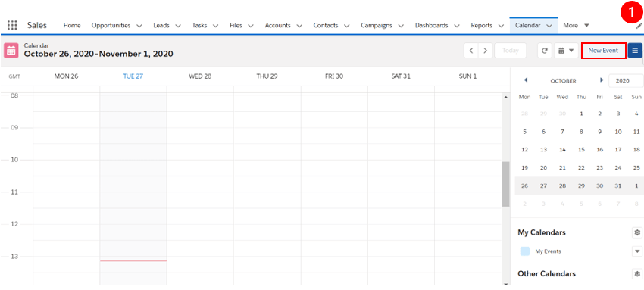Expand the Dashboards tab chevron

[457, 26]
